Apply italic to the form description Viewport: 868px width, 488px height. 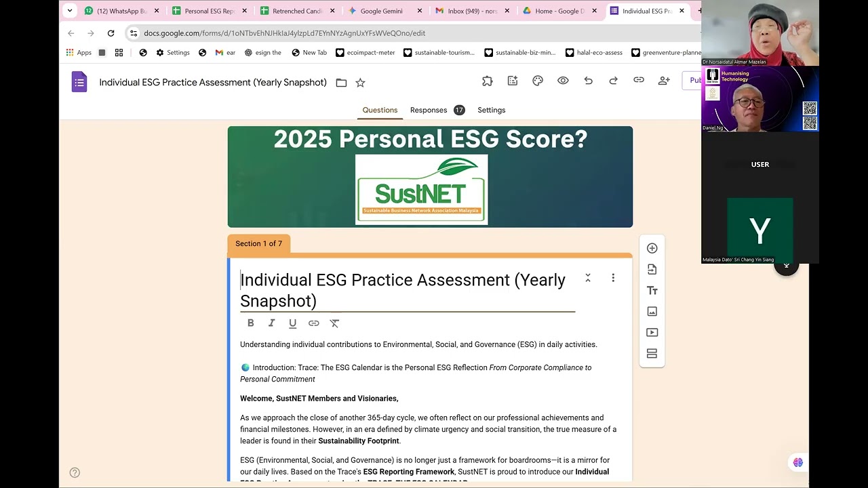(271, 323)
